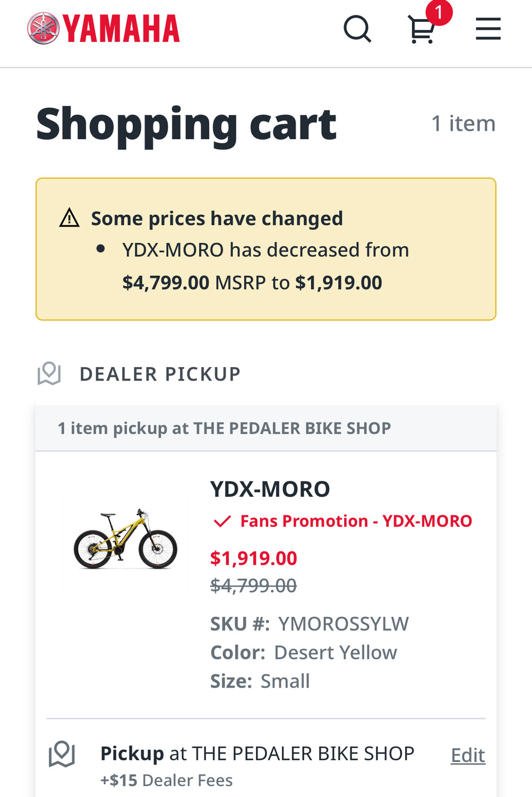Viewport: 532px width, 797px height.
Task: Click the red promotion checkmark icon
Action: 222,521
